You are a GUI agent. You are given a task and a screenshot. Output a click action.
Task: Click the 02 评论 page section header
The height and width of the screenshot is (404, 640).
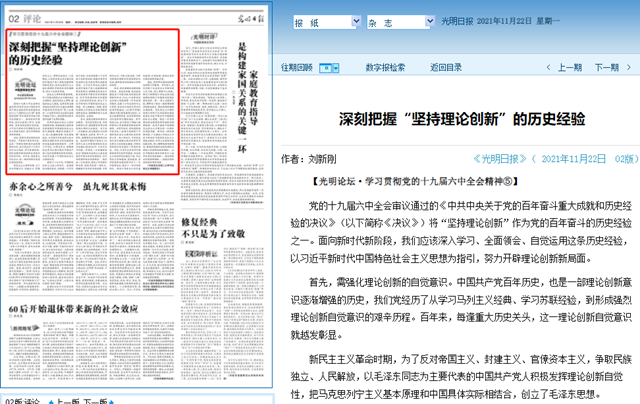28,9
